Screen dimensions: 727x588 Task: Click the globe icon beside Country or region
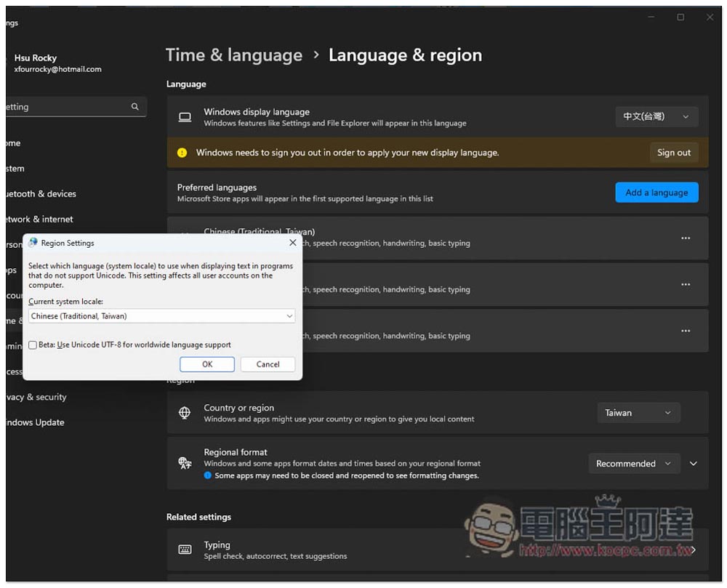tap(185, 412)
